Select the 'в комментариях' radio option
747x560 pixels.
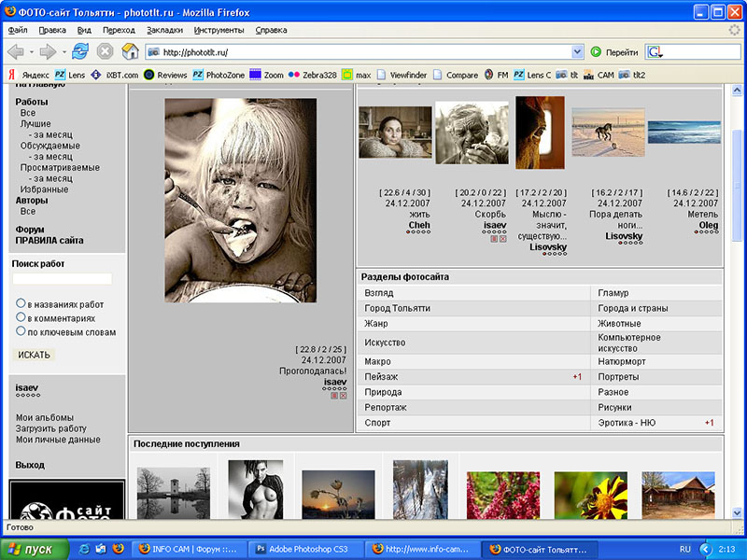click(x=21, y=317)
